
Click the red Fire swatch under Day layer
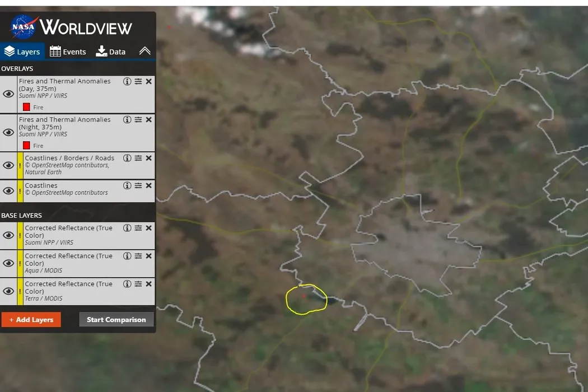click(x=26, y=108)
